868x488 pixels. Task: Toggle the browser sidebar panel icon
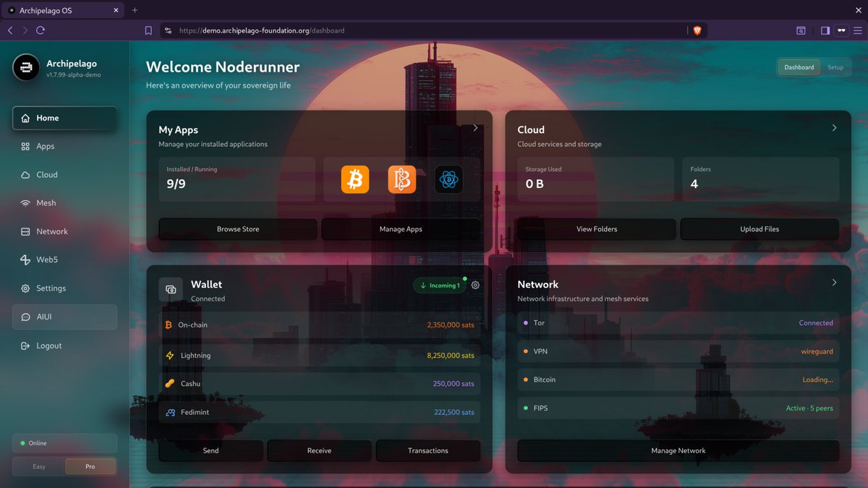tap(825, 30)
